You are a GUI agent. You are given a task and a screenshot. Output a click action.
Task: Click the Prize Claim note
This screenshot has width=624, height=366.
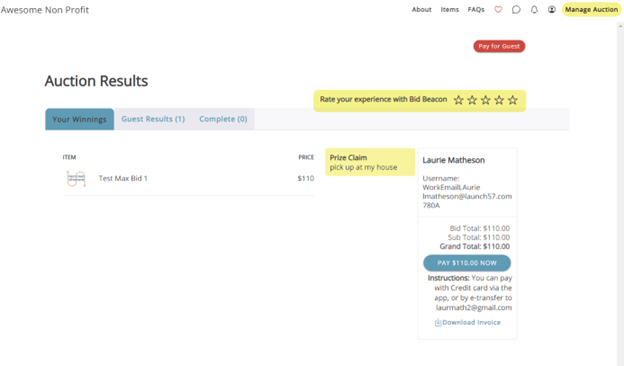coord(370,162)
